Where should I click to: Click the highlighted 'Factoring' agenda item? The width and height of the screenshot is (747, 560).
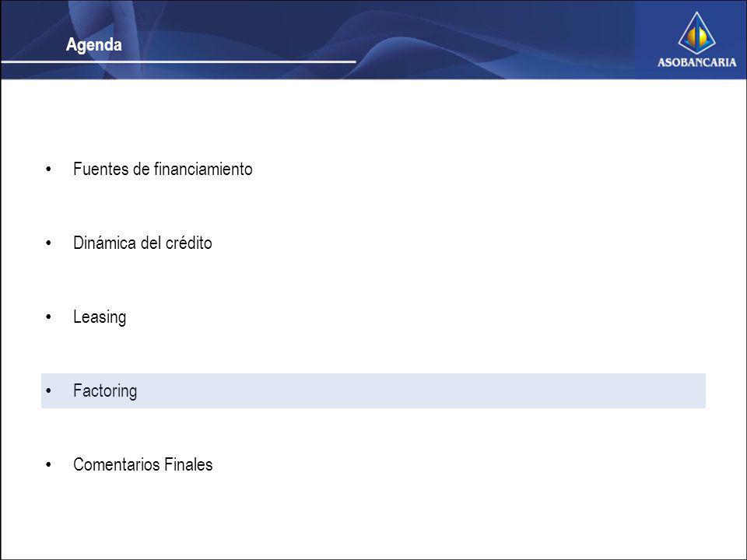point(373,390)
